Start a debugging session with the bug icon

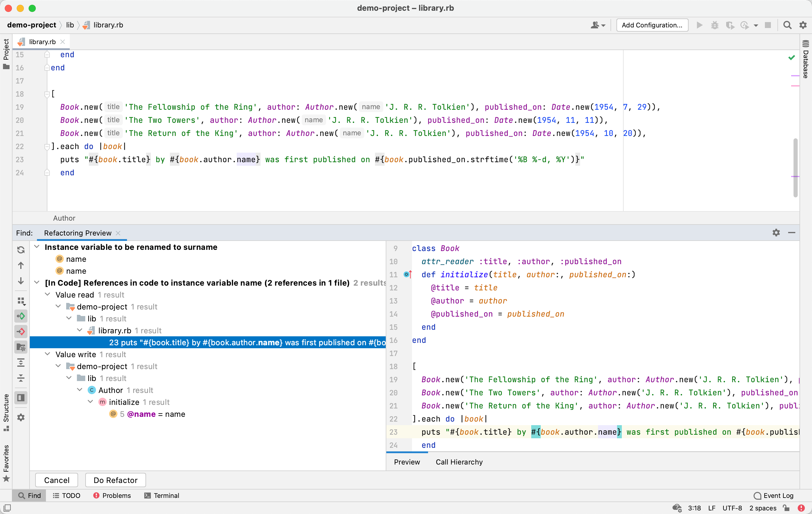[x=715, y=25]
